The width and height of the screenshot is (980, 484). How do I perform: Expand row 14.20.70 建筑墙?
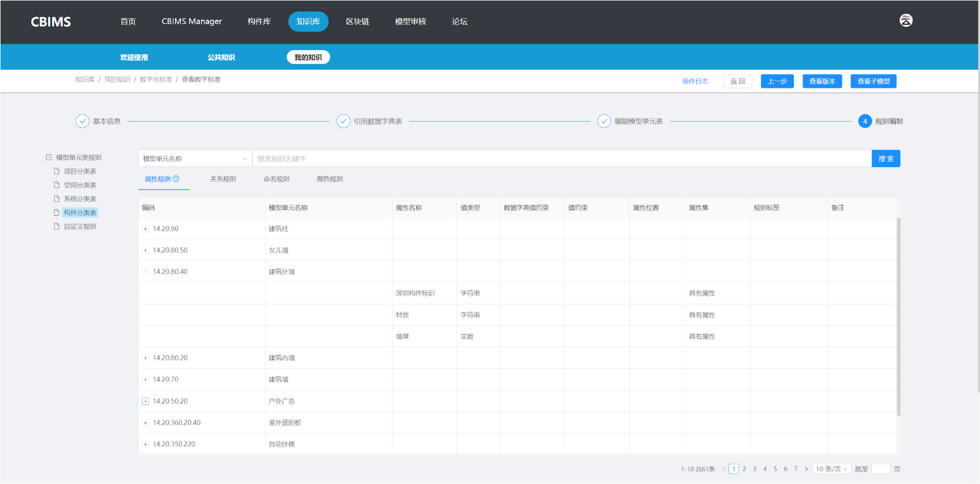pyautogui.click(x=145, y=379)
